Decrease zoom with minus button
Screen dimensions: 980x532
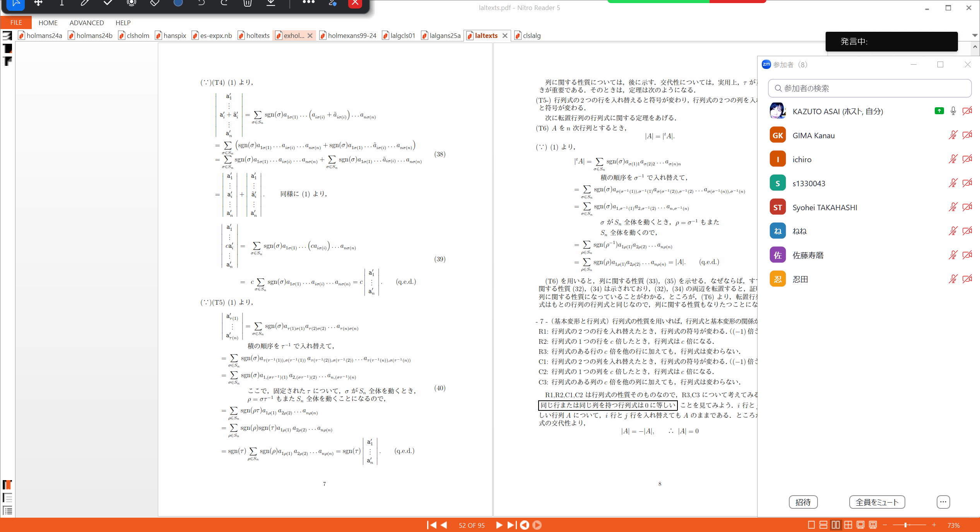885,525
